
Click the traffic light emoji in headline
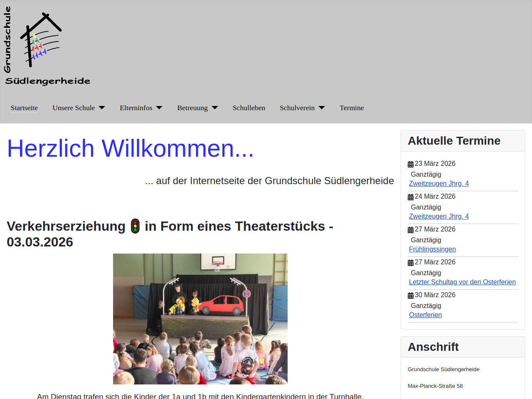135,226
